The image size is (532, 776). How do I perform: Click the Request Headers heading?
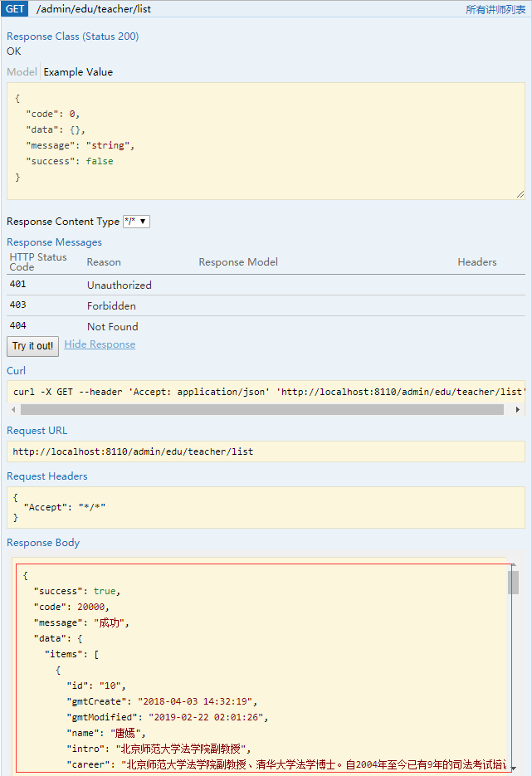click(47, 476)
